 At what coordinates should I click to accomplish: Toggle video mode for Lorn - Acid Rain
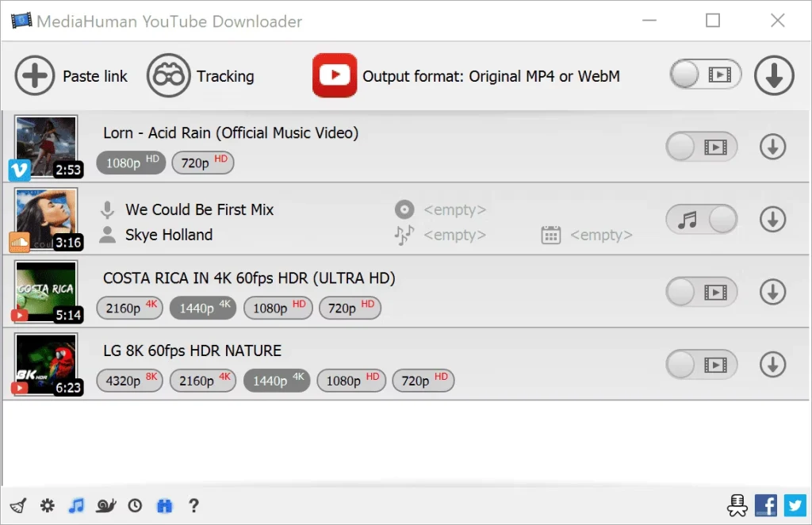(701, 147)
